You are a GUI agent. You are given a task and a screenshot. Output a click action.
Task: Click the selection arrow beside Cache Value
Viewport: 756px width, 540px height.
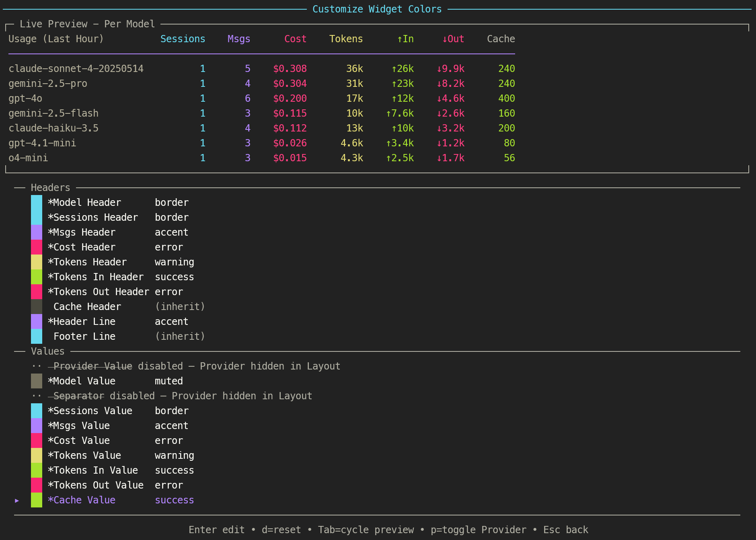(17, 501)
